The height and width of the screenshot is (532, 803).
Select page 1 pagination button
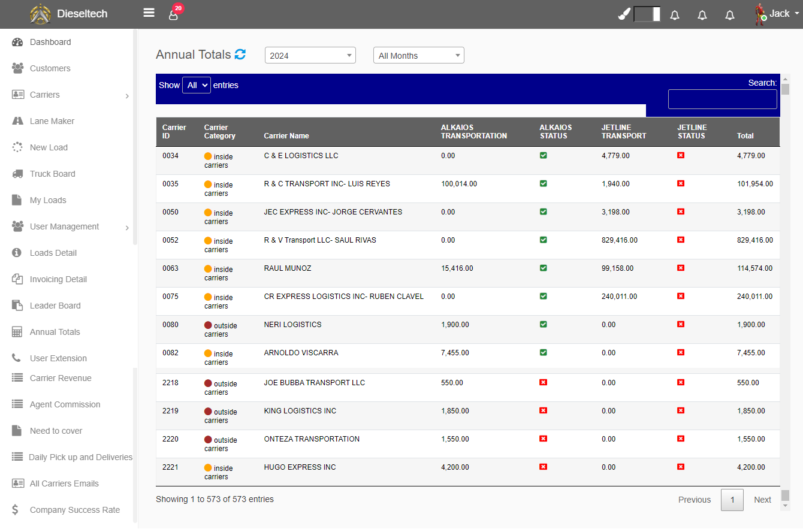pos(732,500)
